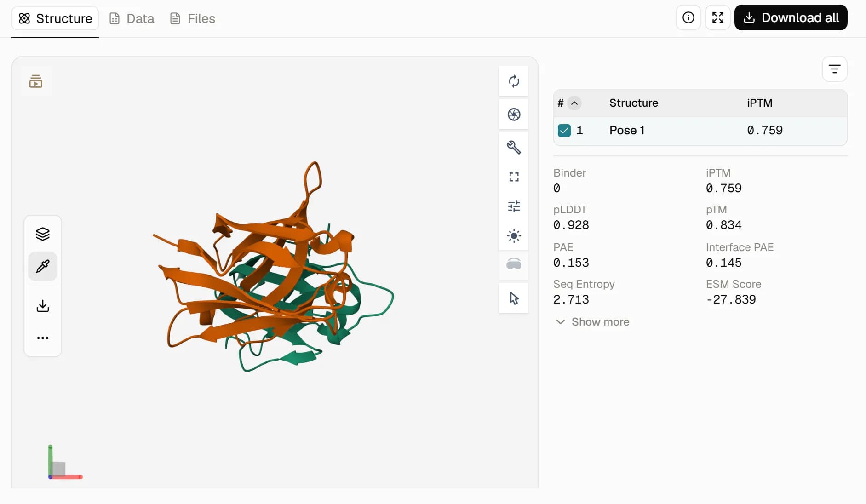Uncheck the Pose 1 checkbox

564,131
